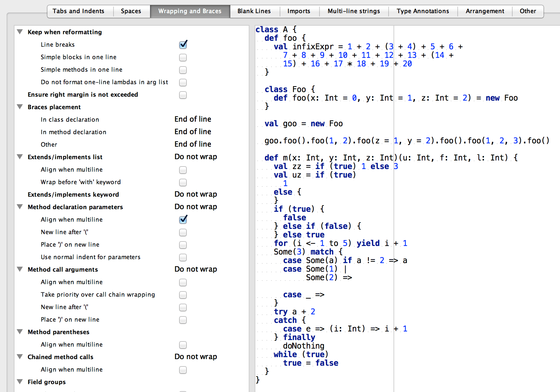Uncheck 'Align when multiline' under Method declaration parameters
The width and height of the screenshot is (560, 392).
coord(183,220)
